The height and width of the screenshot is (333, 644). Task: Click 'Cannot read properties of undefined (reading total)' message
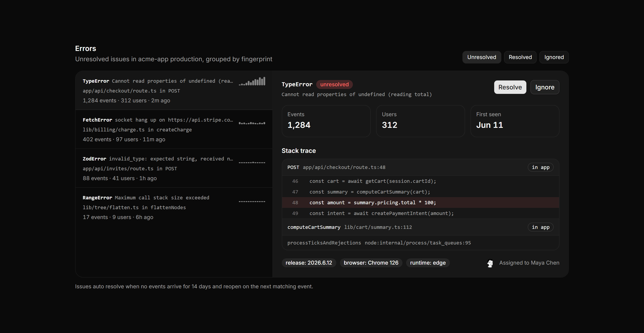click(x=357, y=95)
